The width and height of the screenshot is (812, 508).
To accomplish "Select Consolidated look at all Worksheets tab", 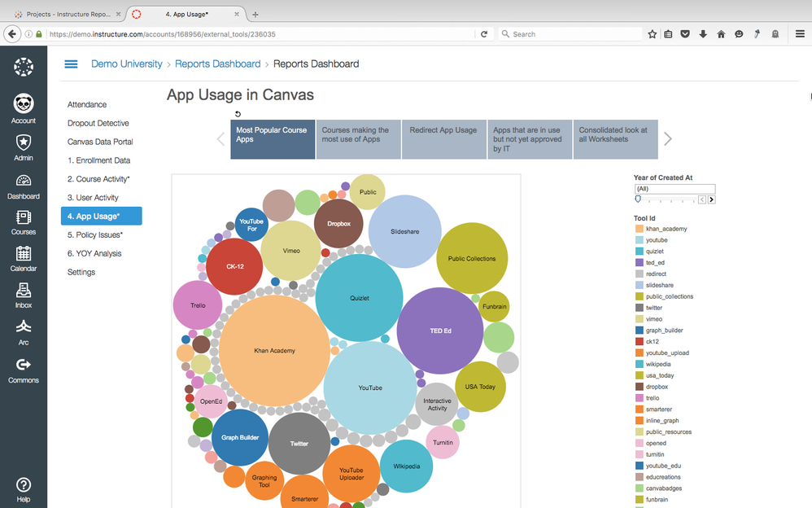I will [616, 139].
